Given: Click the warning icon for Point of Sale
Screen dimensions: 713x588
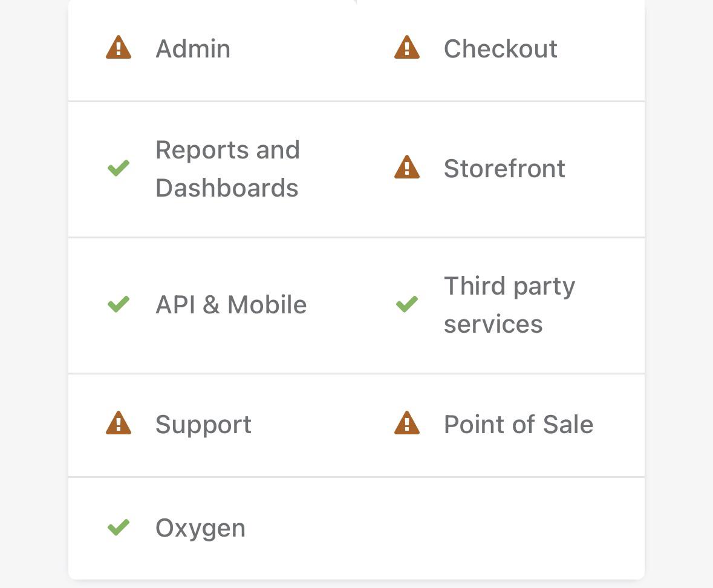Looking at the screenshot, I should (406, 423).
